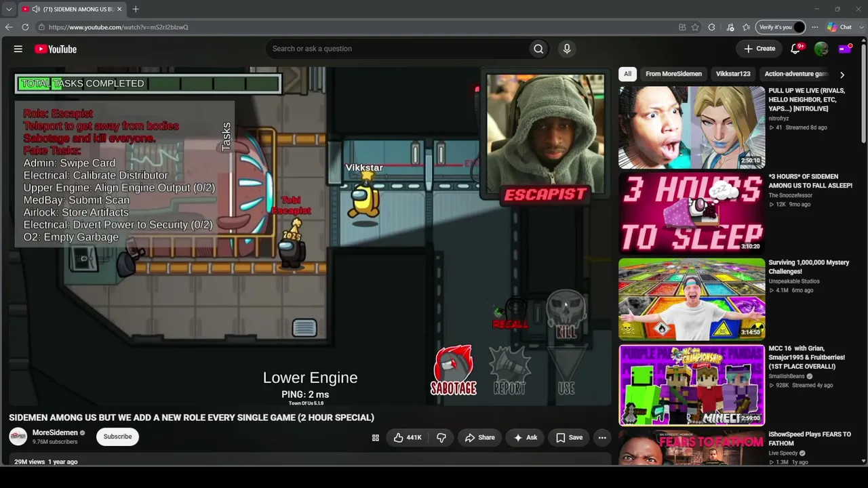Viewport: 868px width, 488px height.
Task: Open the nitrofryz Pull Up We Live thumbnail
Action: [x=692, y=127]
